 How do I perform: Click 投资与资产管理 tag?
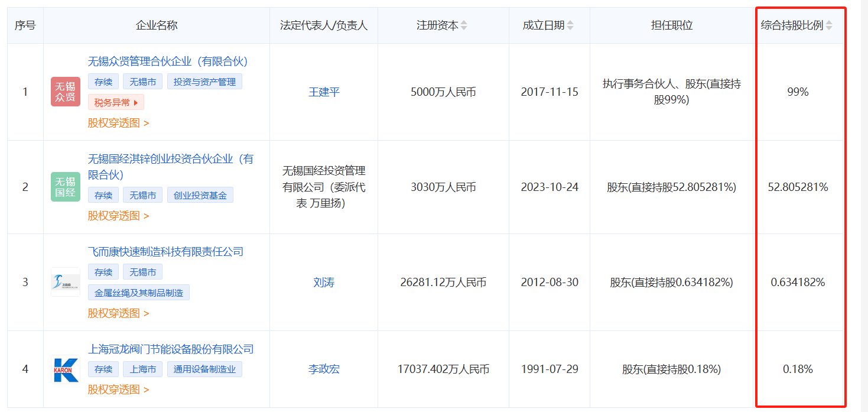(204, 82)
